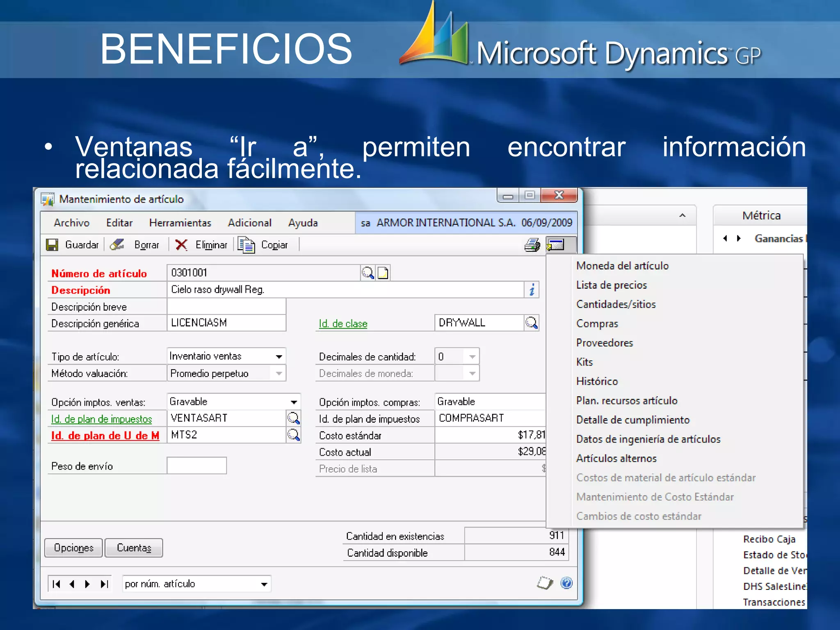Viewport: 840px width, 630px height.
Task: Open lookup beside VENTASART field
Action: 293,418
